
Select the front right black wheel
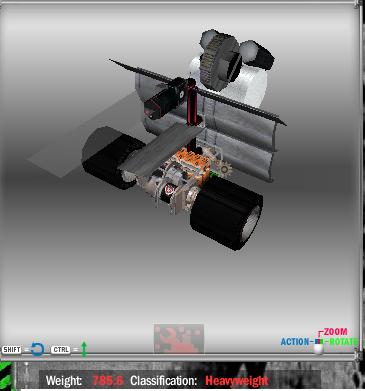pos(226,213)
